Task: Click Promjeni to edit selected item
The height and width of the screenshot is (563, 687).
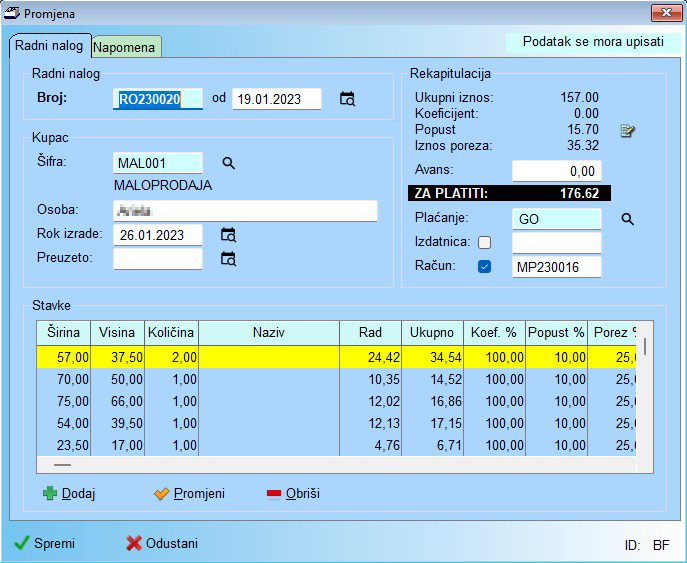Action: [189, 494]
